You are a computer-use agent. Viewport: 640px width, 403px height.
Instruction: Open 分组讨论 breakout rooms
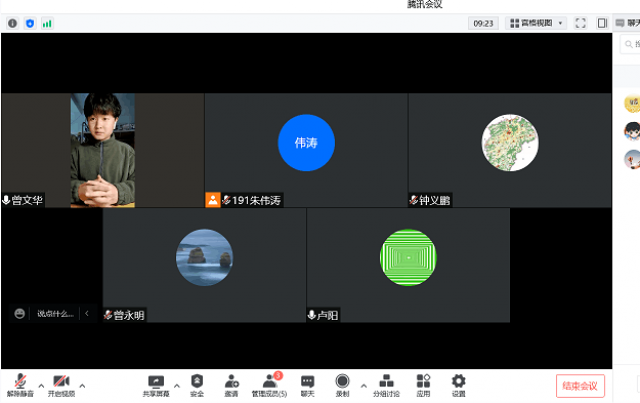click(386, 385)
